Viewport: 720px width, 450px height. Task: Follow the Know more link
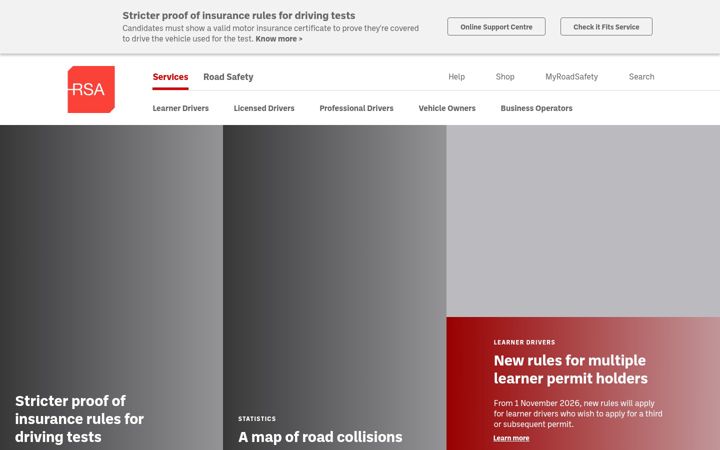coord(279,39)
